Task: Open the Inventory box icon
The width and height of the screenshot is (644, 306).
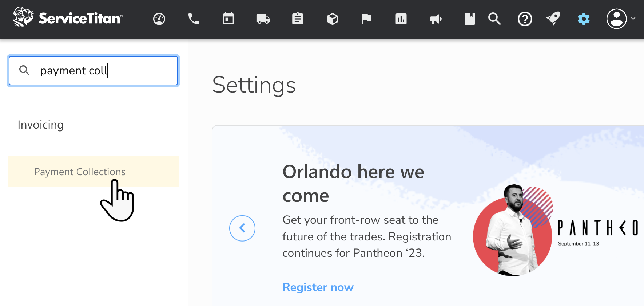Action: click(x=333, y=19)
